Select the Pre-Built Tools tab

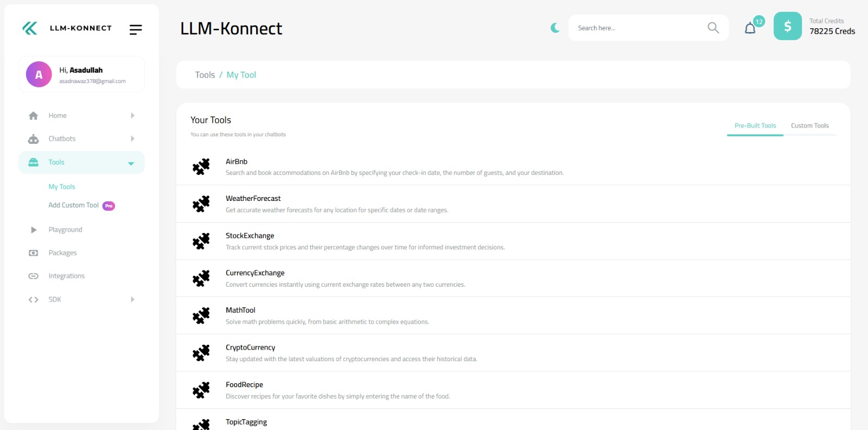click(755, 126)
